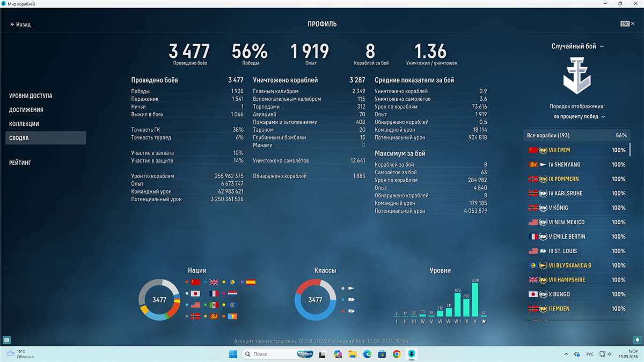Open the КОЛЛЕКЦИИ section
The height and width of the screenshot is (362, 644).
click(24, 124)
